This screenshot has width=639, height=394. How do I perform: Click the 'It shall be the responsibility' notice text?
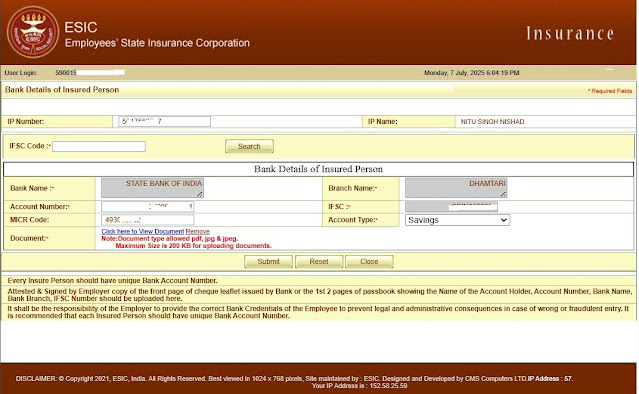[x=318, y=312]
